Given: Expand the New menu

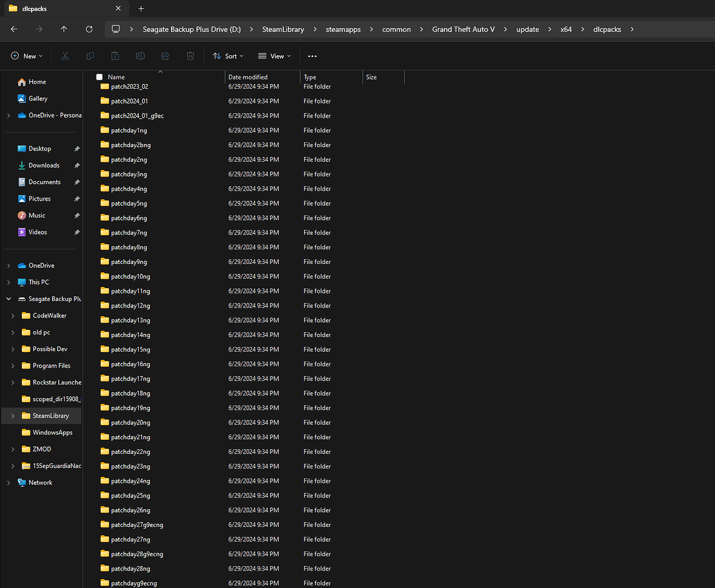Looking at the screenshot, I should point(26,56).
